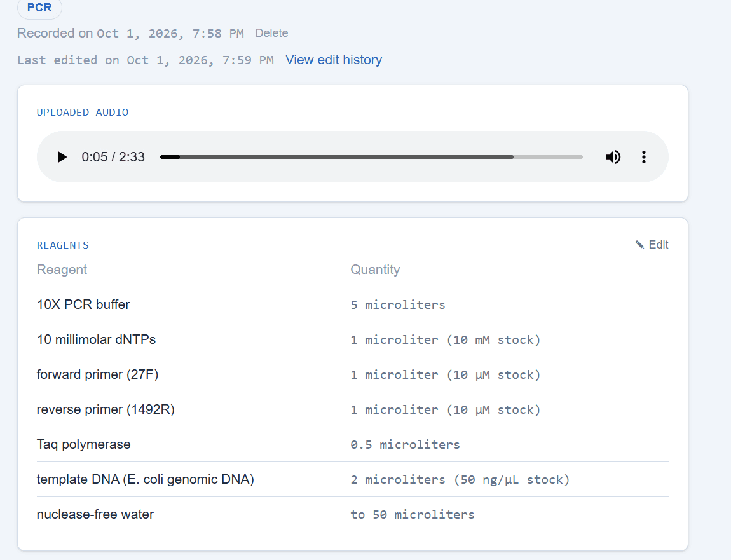Click 10 millimolar dNTPs reagent name
The image size is (731, 560).
[96, 339]
